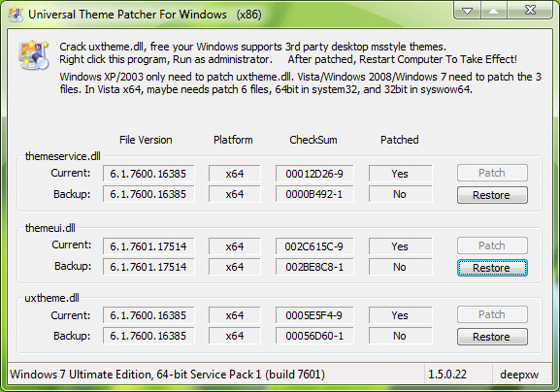Click the File Version column header
Viewport: 560px width, 392px height.
(x=146, y=140)
